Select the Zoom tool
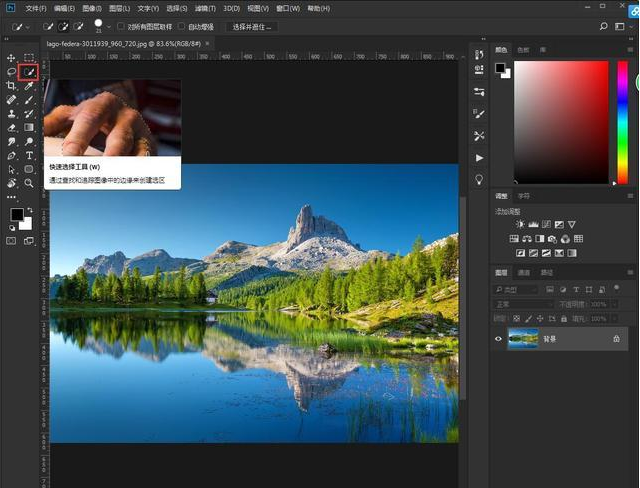The width and height of the screenshot is (640, 488). 29,184
